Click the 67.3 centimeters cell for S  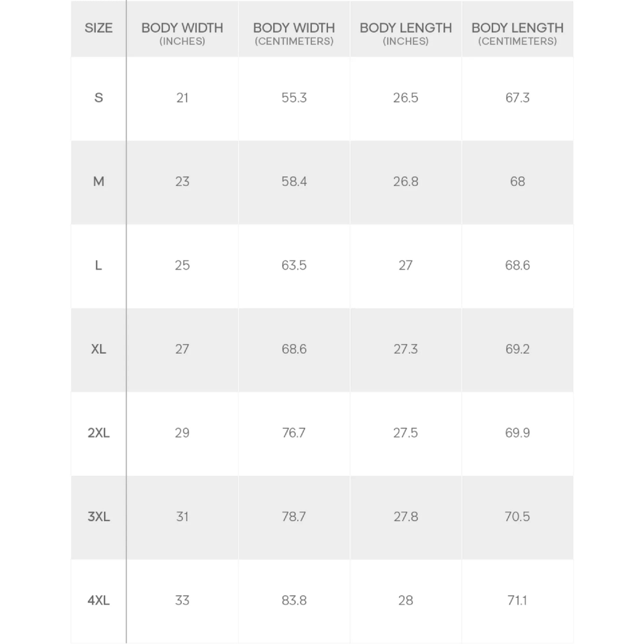pyautogui.click(x=517, y=98)
